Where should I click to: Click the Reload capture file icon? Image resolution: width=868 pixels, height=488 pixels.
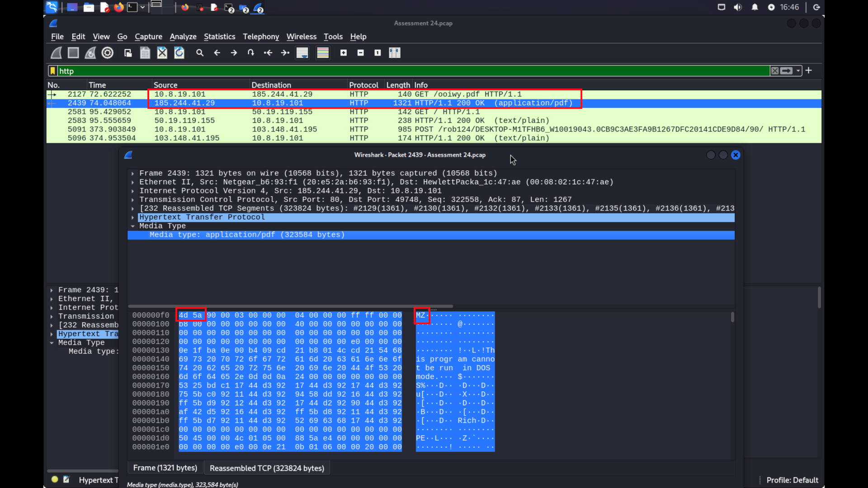[x=179, y=53]
